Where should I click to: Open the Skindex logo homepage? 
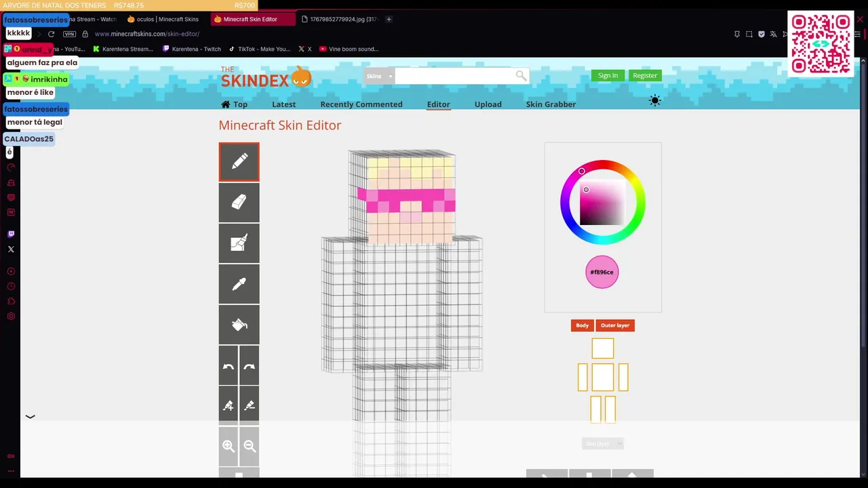pos(266,77)
